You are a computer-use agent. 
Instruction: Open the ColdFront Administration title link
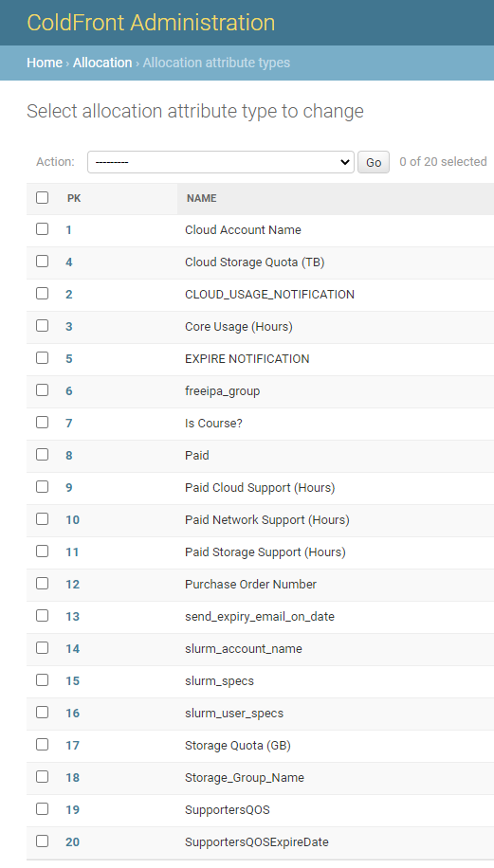(151, 23)
